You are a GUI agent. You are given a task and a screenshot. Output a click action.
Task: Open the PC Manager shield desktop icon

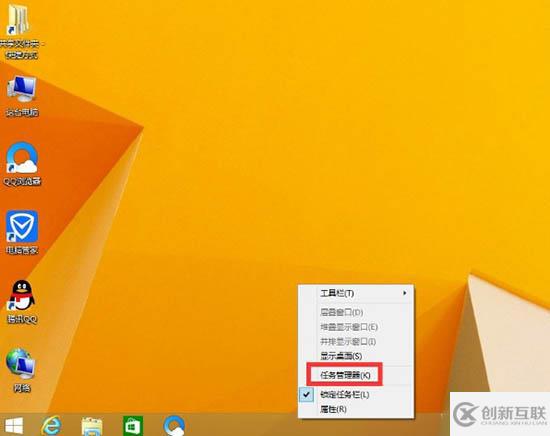coord(22,232)
